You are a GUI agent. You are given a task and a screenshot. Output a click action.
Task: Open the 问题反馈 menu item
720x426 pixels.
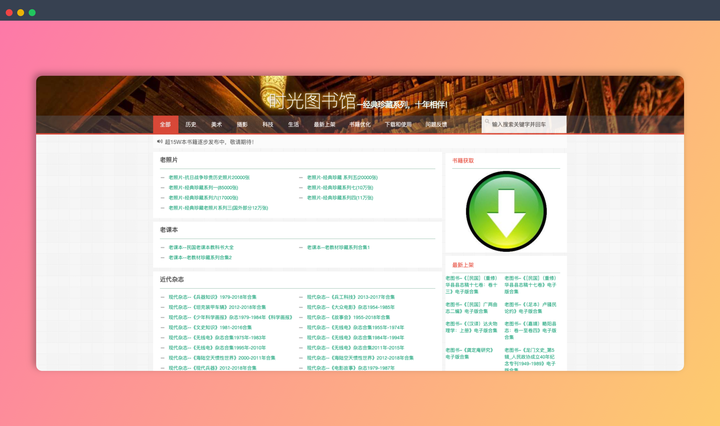click(x=436, y=125)
